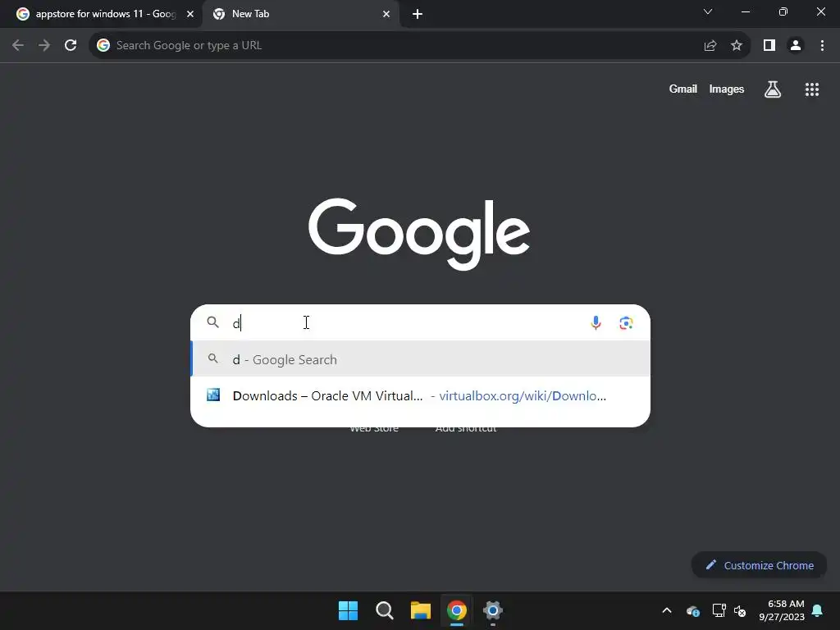Open File Explorer from taskbar

coord(421,610)
